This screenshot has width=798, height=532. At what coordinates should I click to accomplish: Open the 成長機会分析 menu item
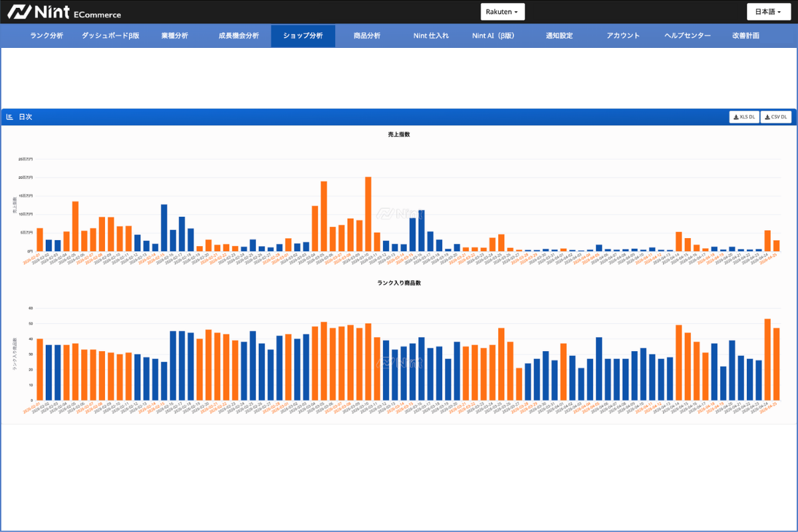tap(239, 36)
